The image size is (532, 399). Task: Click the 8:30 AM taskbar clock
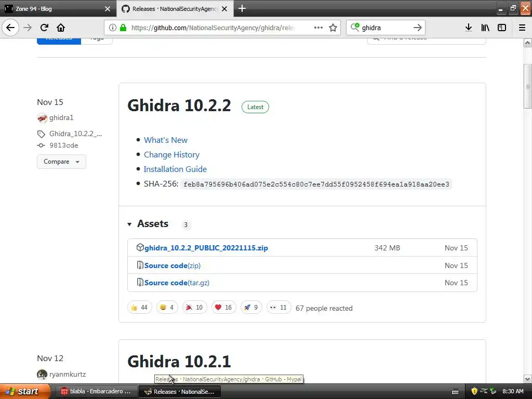coord(513,391)
